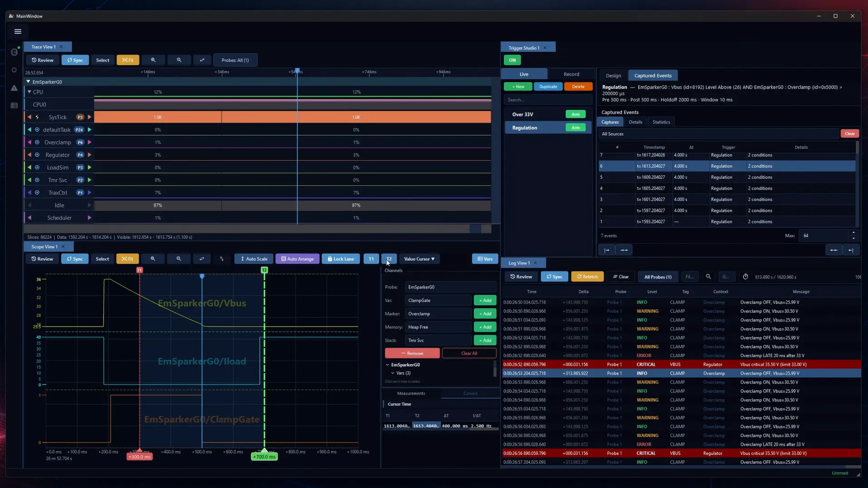Click Refetch in Log View
Screen dimensions: 868x488
[x=587, y=277]
